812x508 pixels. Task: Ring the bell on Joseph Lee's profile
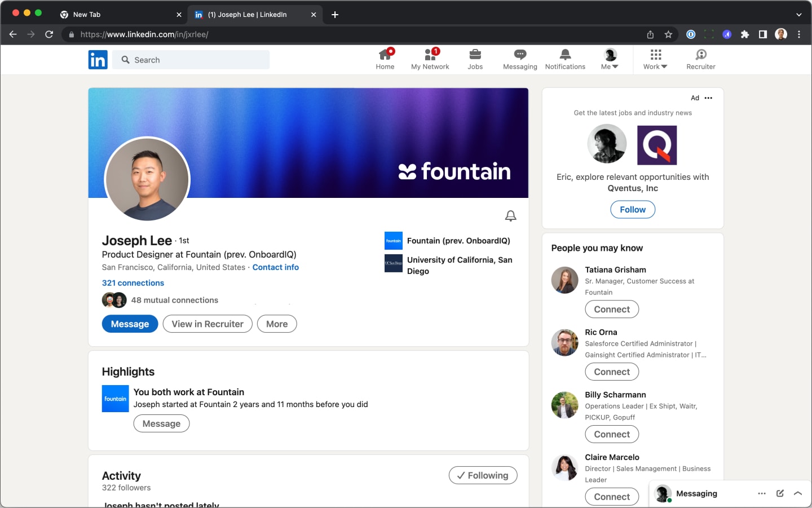tap(510, 216)
